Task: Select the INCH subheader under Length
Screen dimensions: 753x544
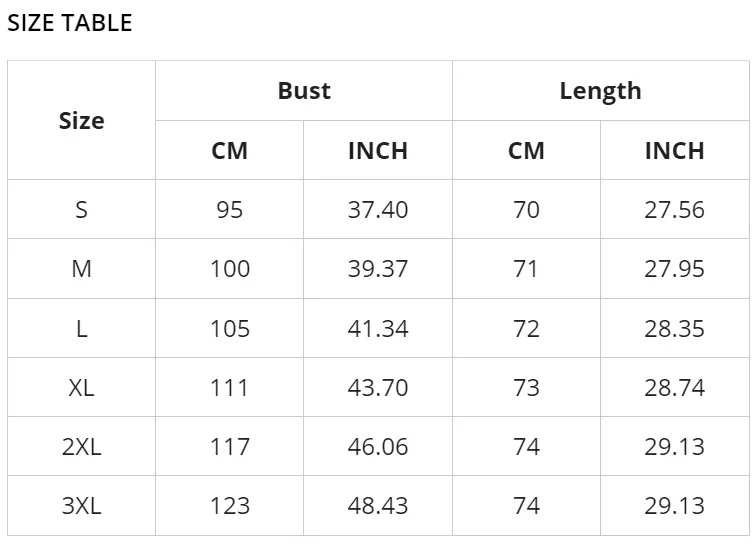Action: point(675,151)
